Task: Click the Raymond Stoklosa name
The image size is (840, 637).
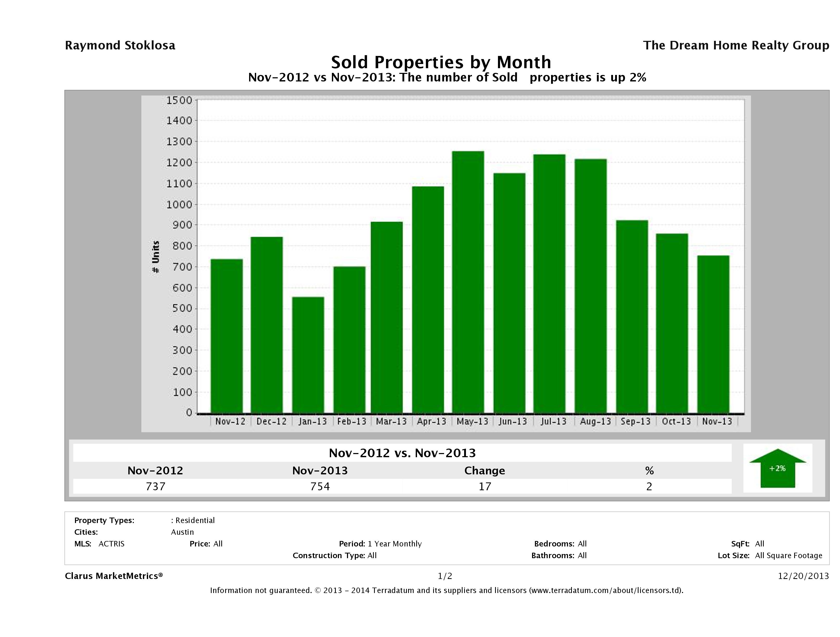Action: click(x=120, y=45)
